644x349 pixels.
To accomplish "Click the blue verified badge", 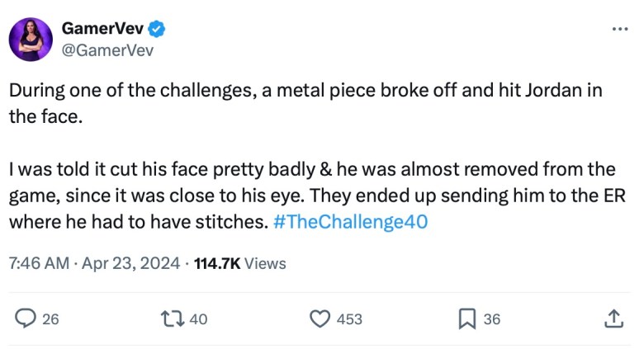I will coord(157,29).
